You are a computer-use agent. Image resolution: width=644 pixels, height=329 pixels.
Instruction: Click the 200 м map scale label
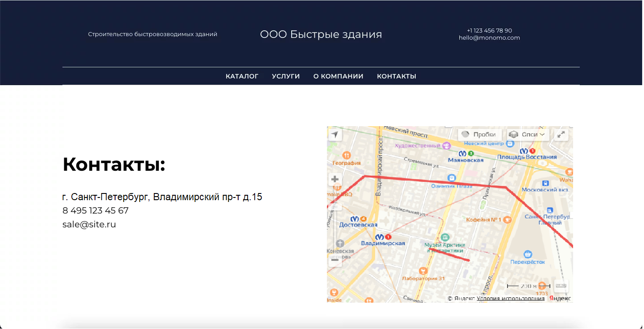point(528,286)
